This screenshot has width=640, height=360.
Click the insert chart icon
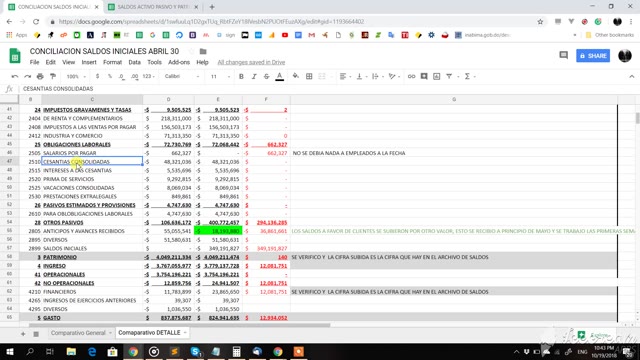click(437, 76)
